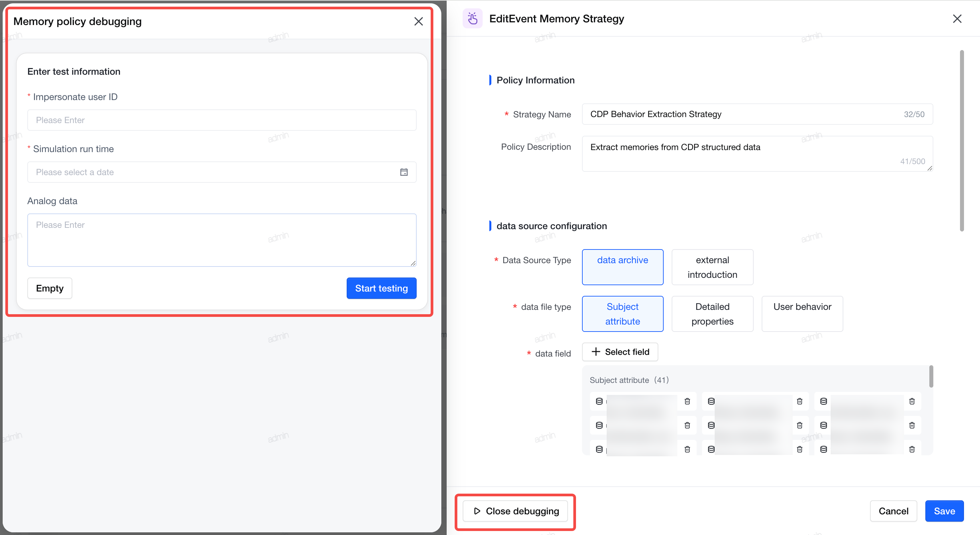
Task: Click Close debugging button
Action: click(x=515, y=511)
